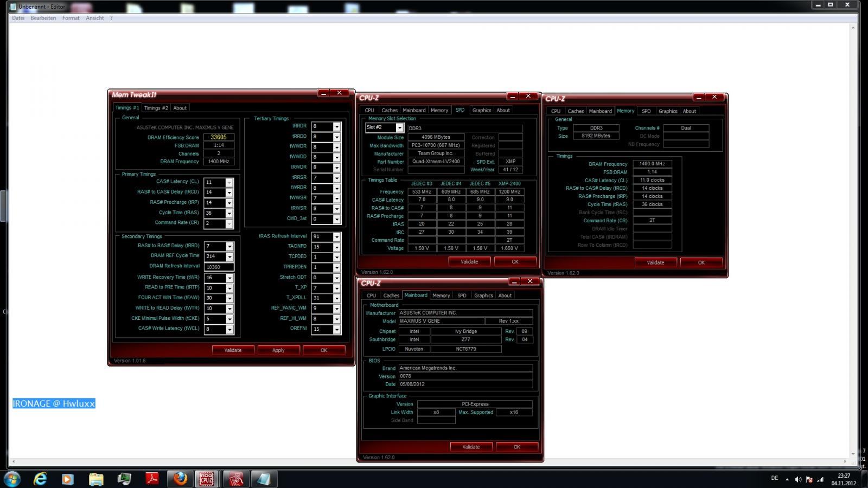The image size is (868, 488).
Task: Activate the MemTweakIt taskbar icon
Action: (235, 479)
